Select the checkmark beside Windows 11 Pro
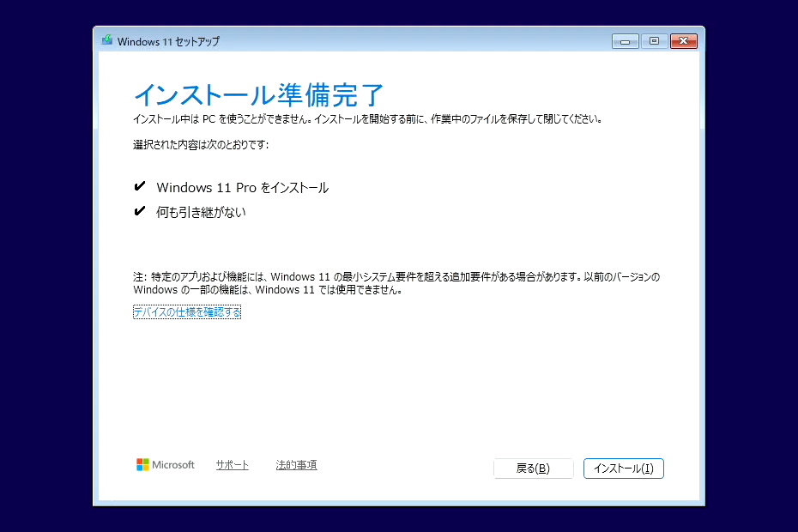 139,186
